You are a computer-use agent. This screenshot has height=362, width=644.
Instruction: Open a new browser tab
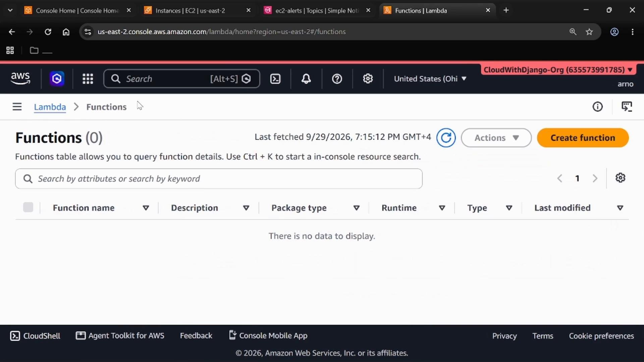click(506, 10)
